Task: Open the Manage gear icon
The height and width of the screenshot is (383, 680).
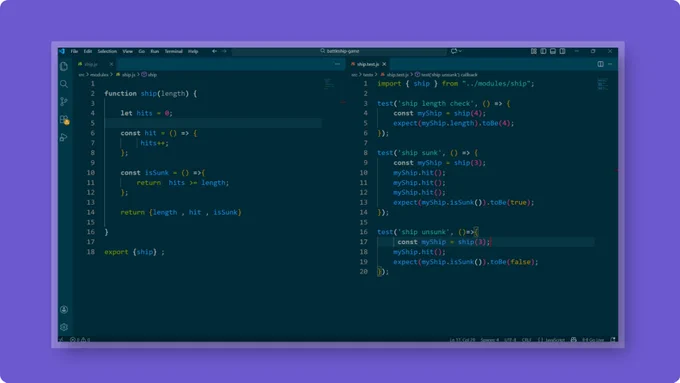Action: [64, 327]
